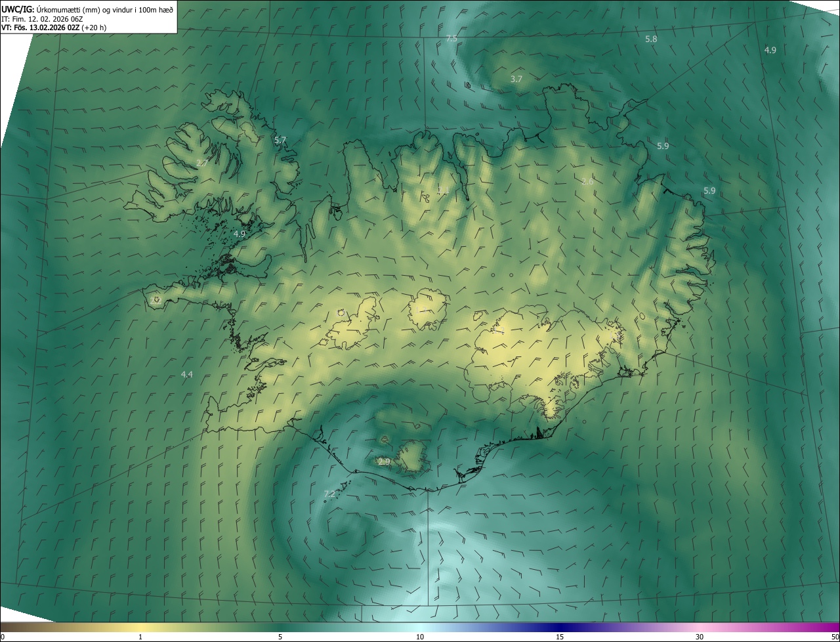Image resolution: width=840 pixels, height=642 pixels.
Task: Click the 15 tick on the colour scale
Action: pos(560,637)
